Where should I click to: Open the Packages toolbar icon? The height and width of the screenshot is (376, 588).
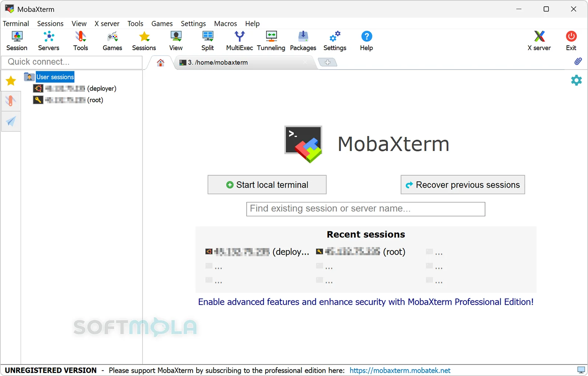coord(303,41)
